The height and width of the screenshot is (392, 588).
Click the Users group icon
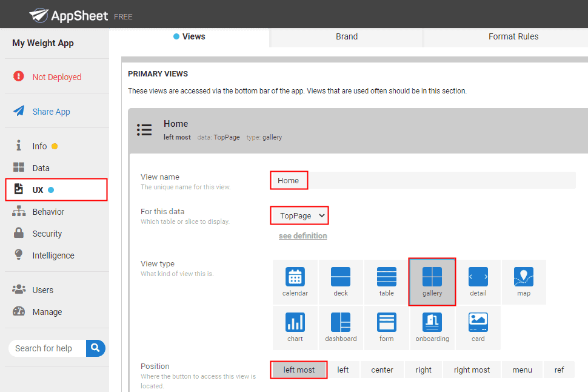tap(19, 289)
